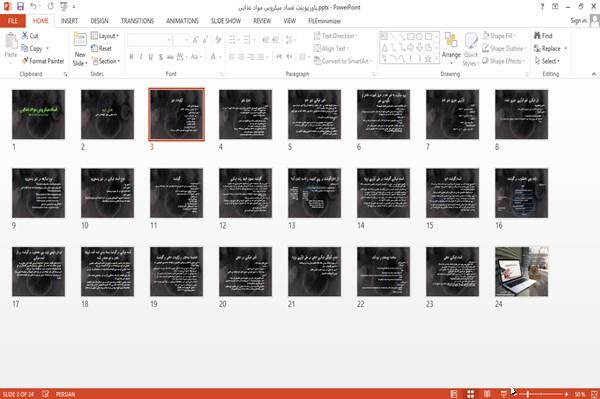Switch to Reading view icon
Screen dimensions: 600x399
[487, 394]
